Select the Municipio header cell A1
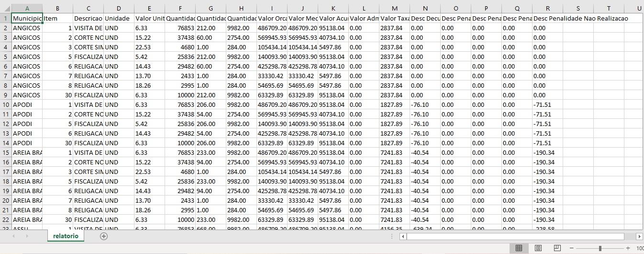Image resolution: width=644 pixels, height=254 pixels. coord(27,18)
